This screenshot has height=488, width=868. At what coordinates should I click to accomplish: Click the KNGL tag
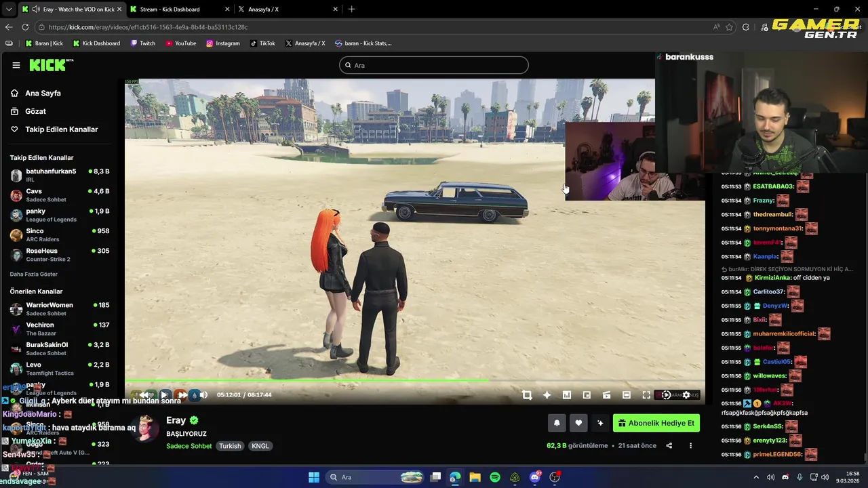tap(260, 446)
